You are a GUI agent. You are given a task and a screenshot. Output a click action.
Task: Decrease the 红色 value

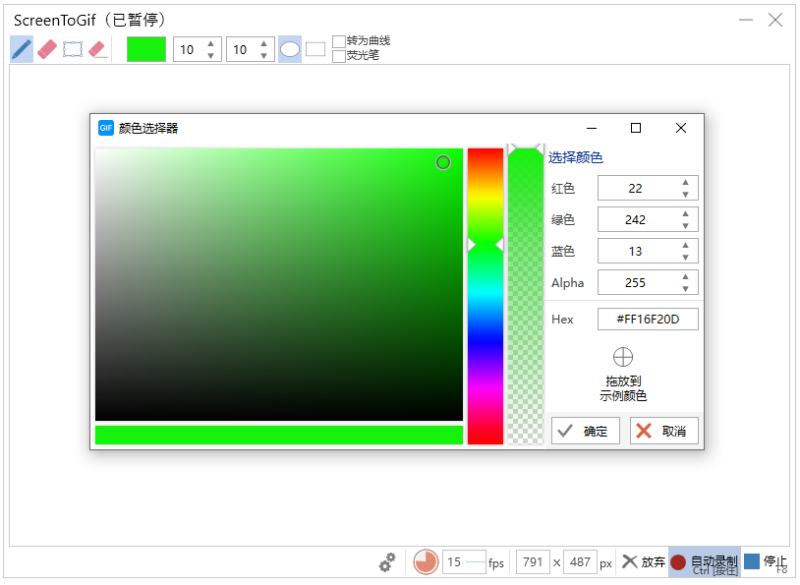click(685, 194)
